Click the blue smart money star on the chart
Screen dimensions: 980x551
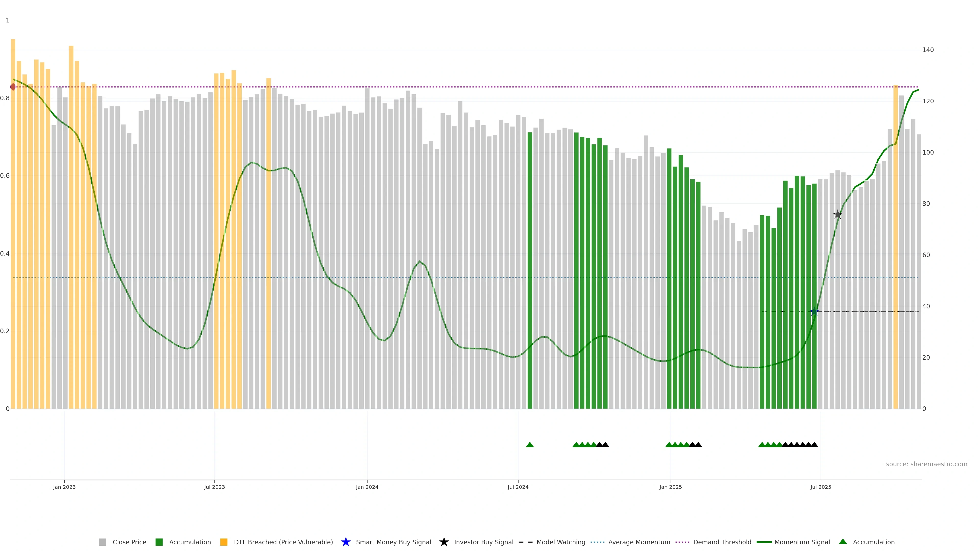(814, 312)
